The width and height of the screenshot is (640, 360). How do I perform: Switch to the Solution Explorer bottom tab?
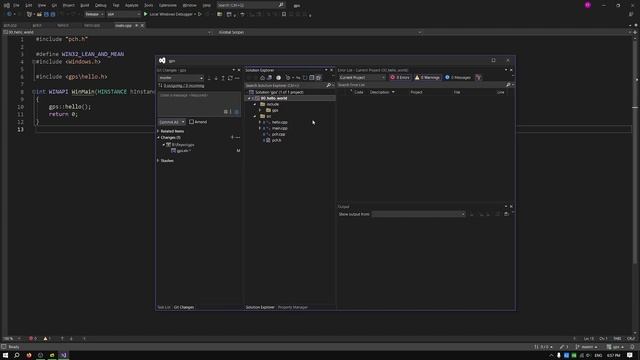[260, 307]
